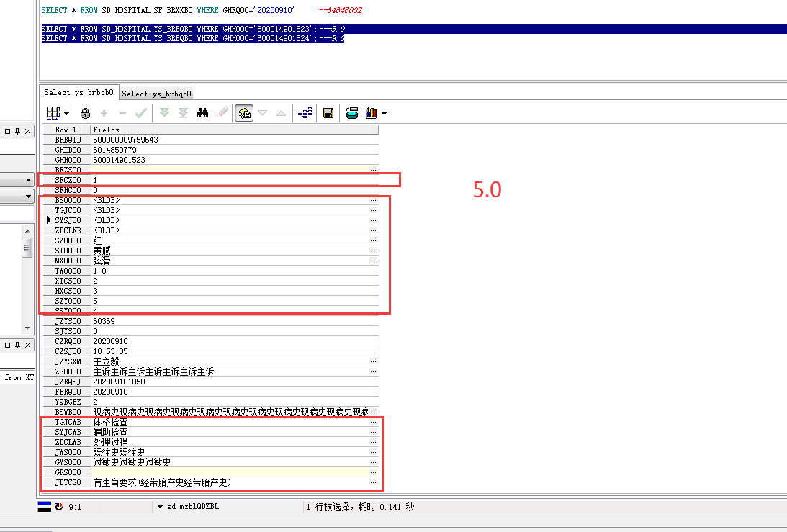Fetch next page with double green arrows

click(x=164, y=113)
